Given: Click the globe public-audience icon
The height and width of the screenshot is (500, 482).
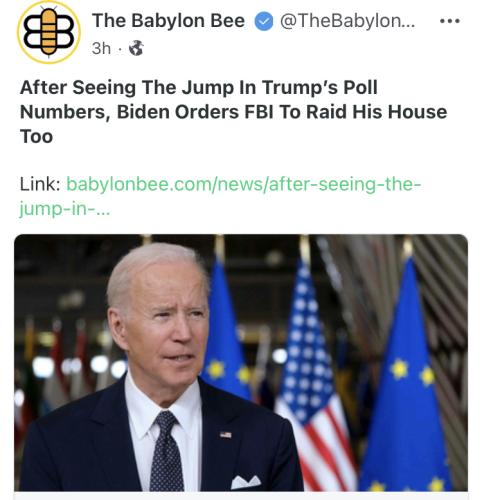Looking at the screenshot, I should tap(136, 48).
